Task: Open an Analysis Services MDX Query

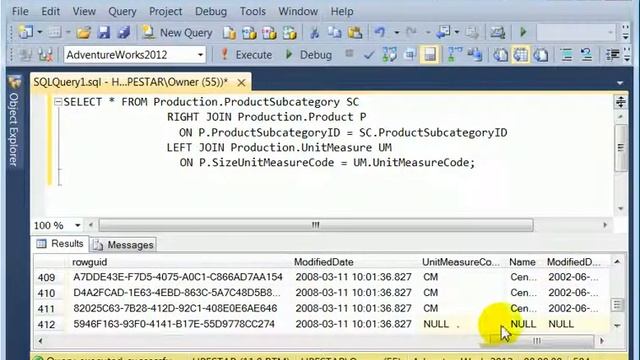Action: click(x=249, y=33)
